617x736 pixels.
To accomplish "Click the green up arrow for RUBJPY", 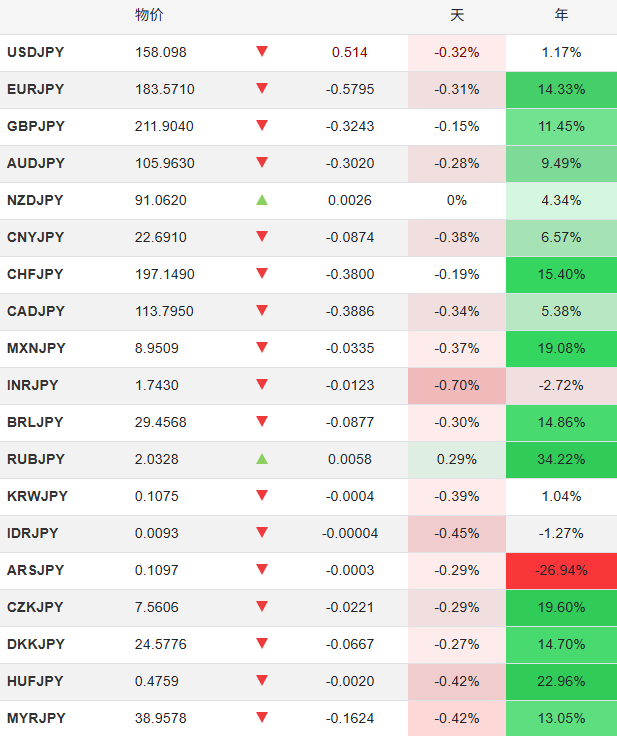I will (x=262, y=459).
